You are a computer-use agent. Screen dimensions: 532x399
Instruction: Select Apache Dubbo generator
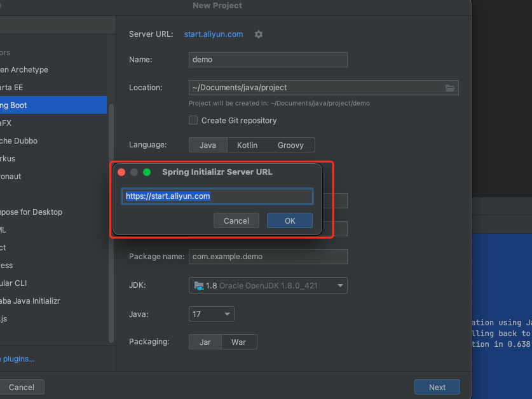click(x=53, y=141)
